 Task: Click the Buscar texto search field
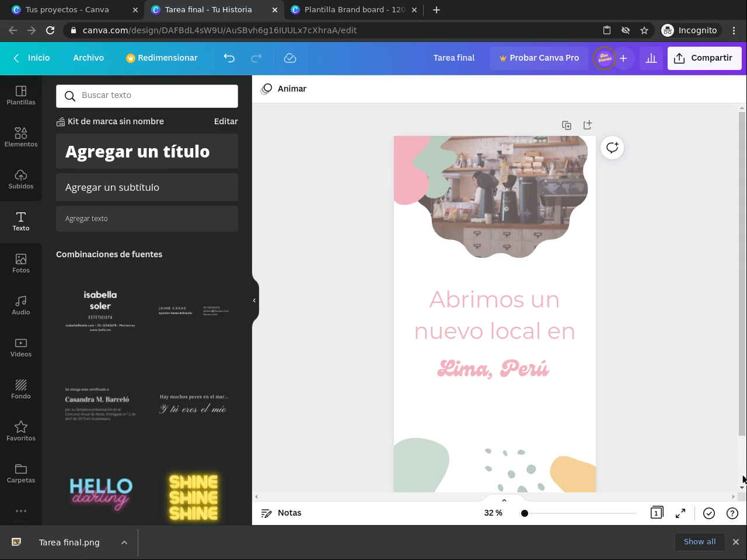click(147, 96)
